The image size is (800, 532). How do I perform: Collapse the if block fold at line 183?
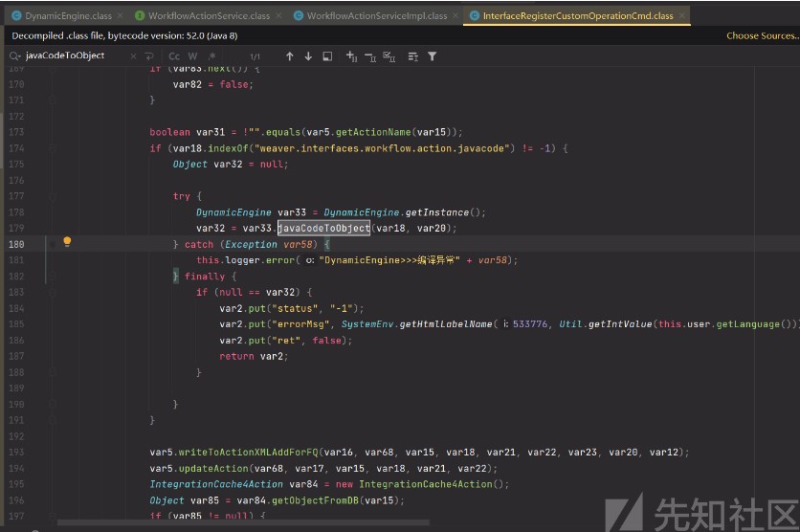pos(53,292)
